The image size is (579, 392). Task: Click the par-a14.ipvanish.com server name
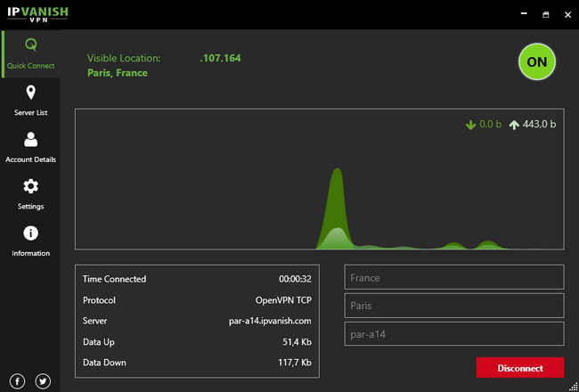(270, 321)
